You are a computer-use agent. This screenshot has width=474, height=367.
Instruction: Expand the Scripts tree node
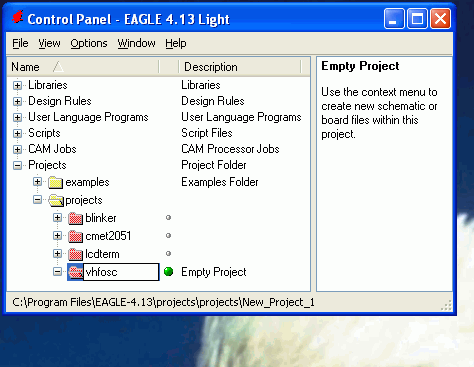coord(17,133)
